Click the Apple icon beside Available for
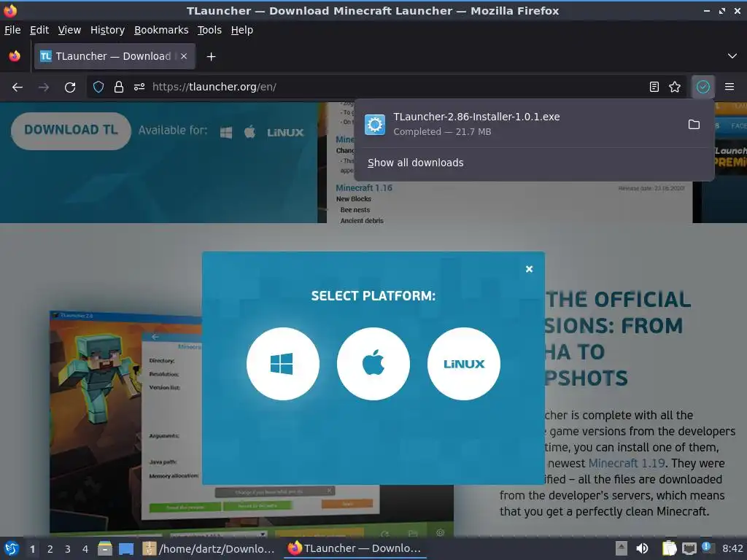The height and width of the screenshot is (560, 747). pyautogui.click(x=249, y=132)
